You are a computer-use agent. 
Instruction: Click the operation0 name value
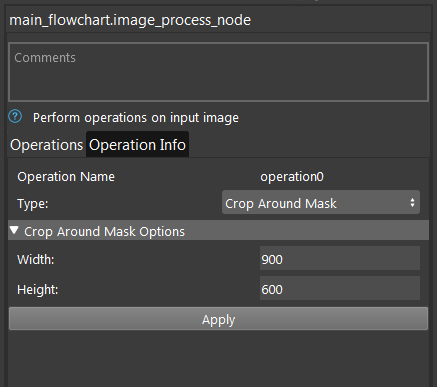292,177
